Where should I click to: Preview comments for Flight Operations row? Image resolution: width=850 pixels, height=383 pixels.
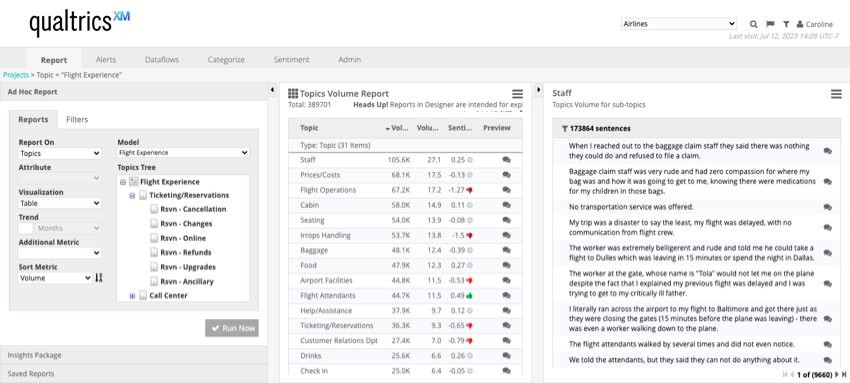tap(506, 190)
